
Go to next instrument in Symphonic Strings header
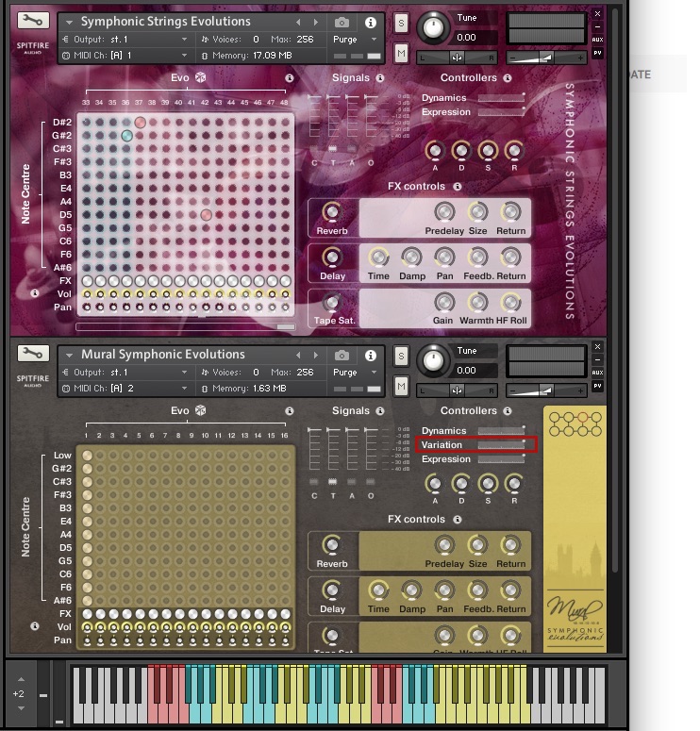pyautogui.click(x=316, y=23)
